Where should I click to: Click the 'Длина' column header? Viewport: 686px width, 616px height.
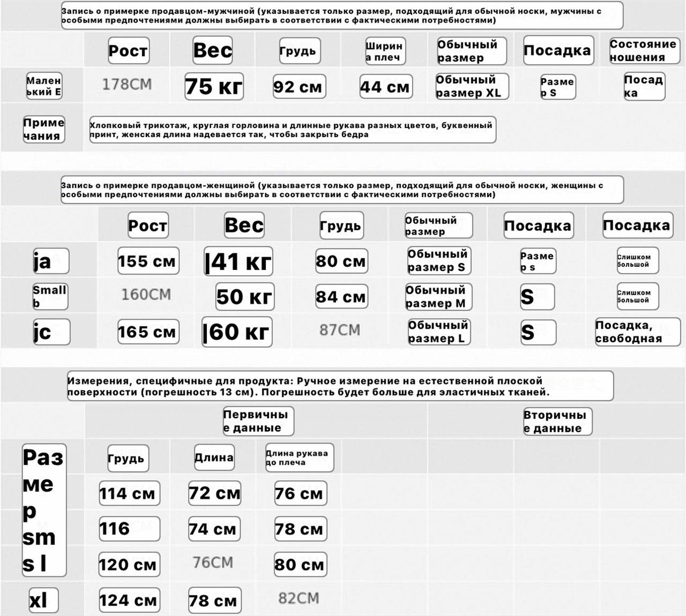coord(214,457)
